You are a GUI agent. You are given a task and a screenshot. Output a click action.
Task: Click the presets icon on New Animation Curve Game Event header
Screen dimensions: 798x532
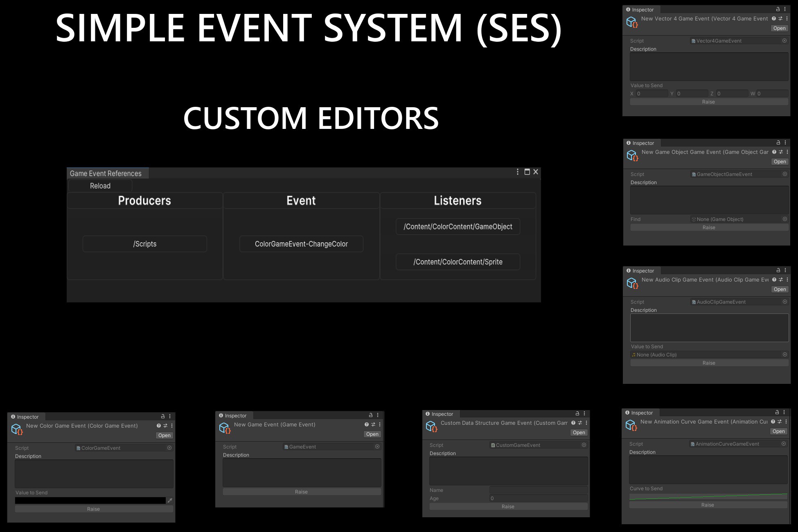click(779, 422)
